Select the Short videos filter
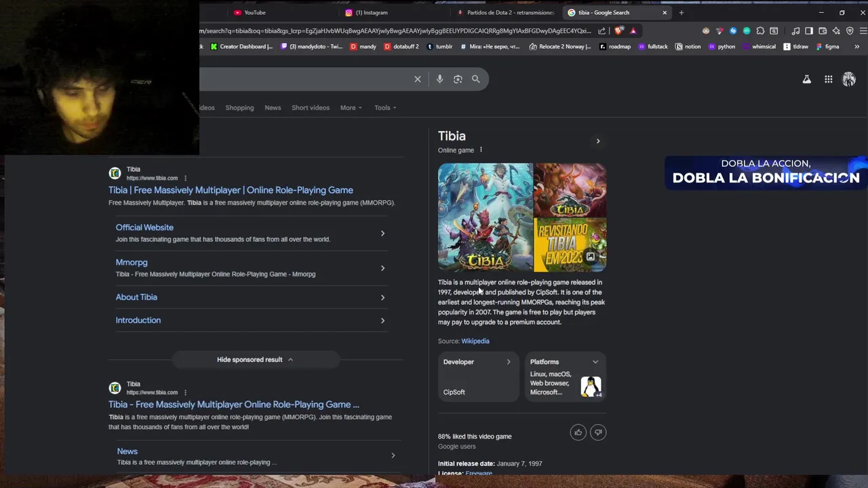This screenshot has width=868, height=488. [311, 108]
